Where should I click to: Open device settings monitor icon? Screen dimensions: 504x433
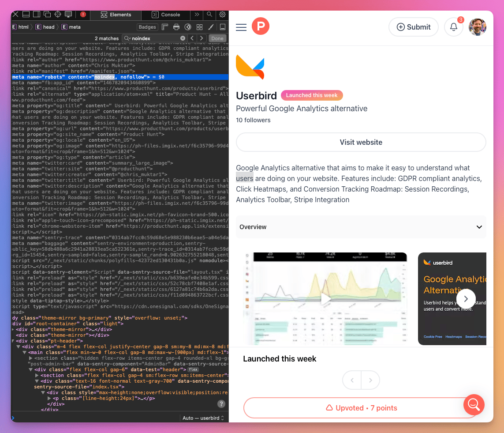68,15
